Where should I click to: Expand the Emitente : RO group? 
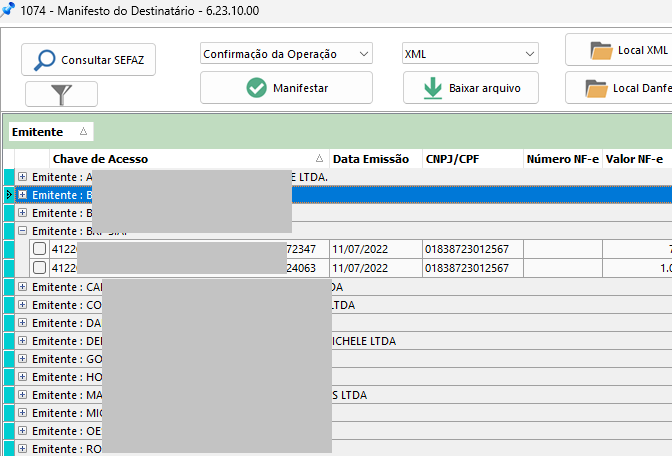click(22, 449)
